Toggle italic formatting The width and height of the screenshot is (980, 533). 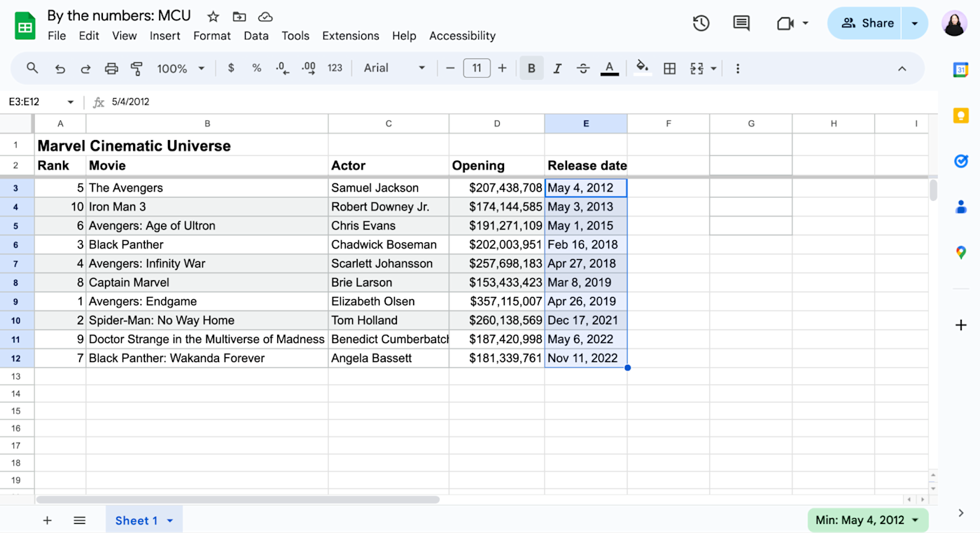click(557, 68)
